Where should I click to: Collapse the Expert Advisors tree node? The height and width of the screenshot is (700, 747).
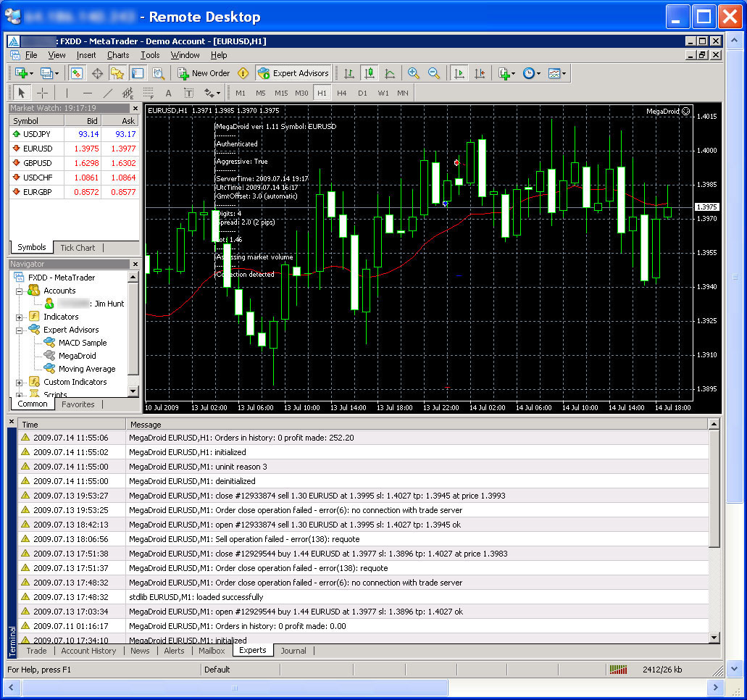click(x=19, y=330)
